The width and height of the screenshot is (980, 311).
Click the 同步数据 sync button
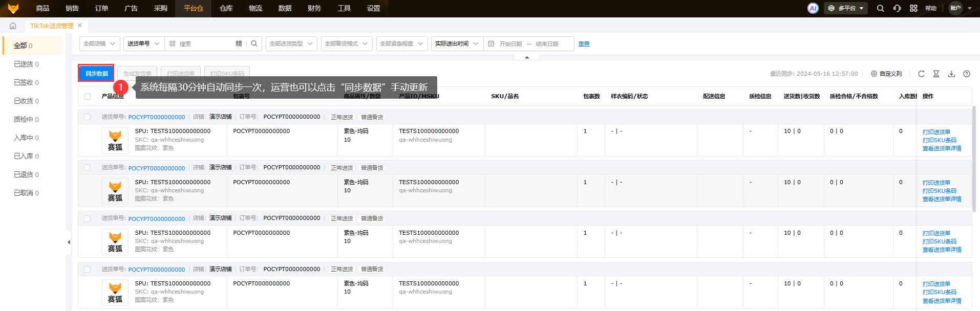[96, 74]
